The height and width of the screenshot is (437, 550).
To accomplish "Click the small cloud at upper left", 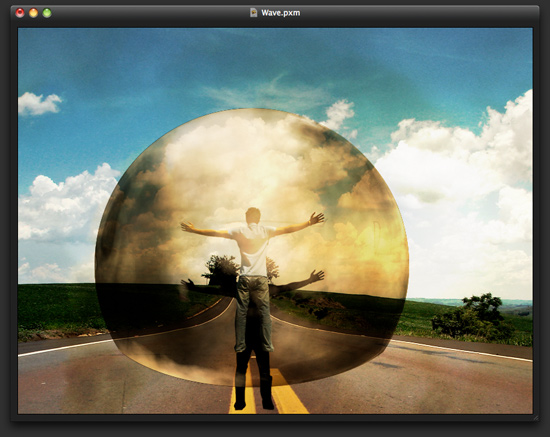I will click(x=39, y=104).
